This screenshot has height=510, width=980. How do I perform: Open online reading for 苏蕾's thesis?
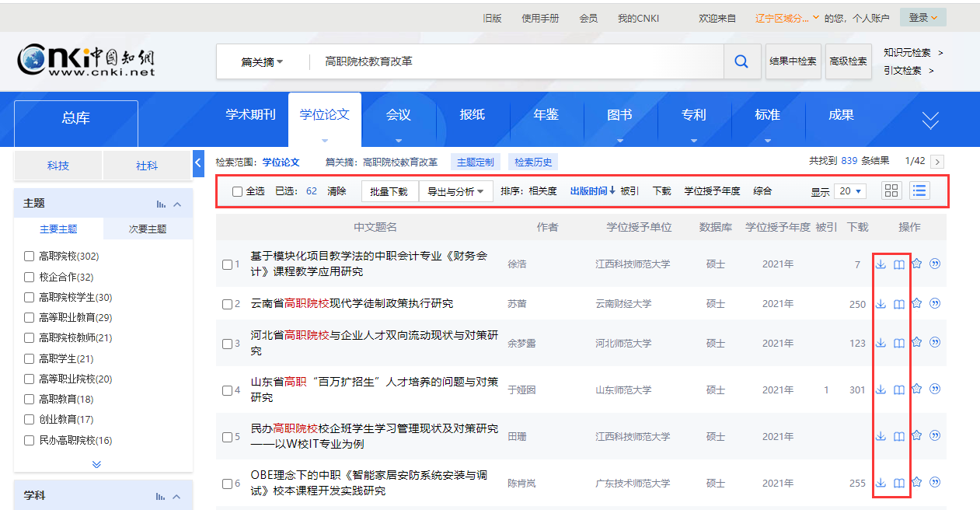coord(898,304)
